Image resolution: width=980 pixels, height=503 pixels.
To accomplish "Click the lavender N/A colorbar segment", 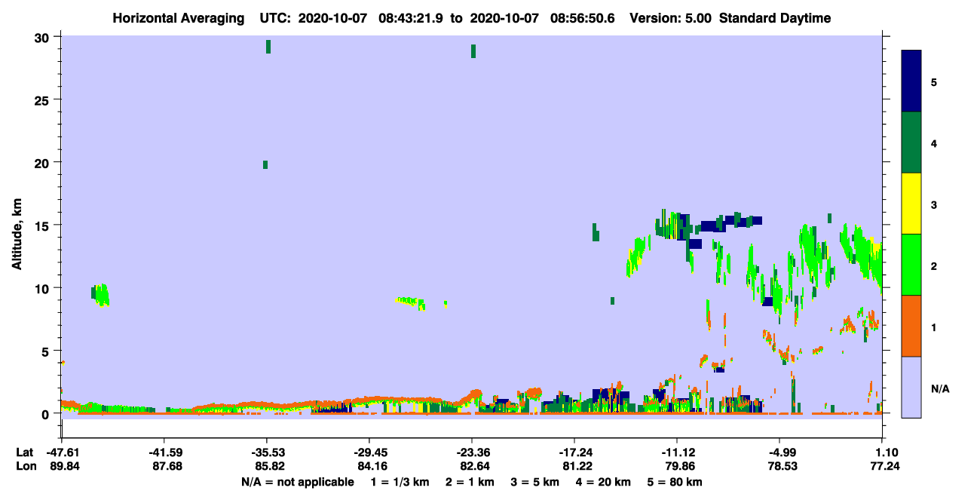I will tap(911, 387).
